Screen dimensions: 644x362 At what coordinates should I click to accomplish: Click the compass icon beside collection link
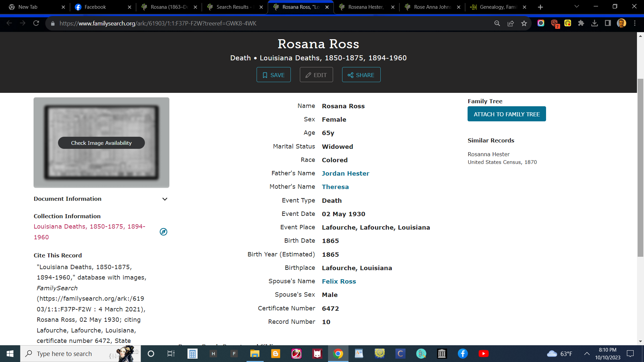tap(163, 232)
